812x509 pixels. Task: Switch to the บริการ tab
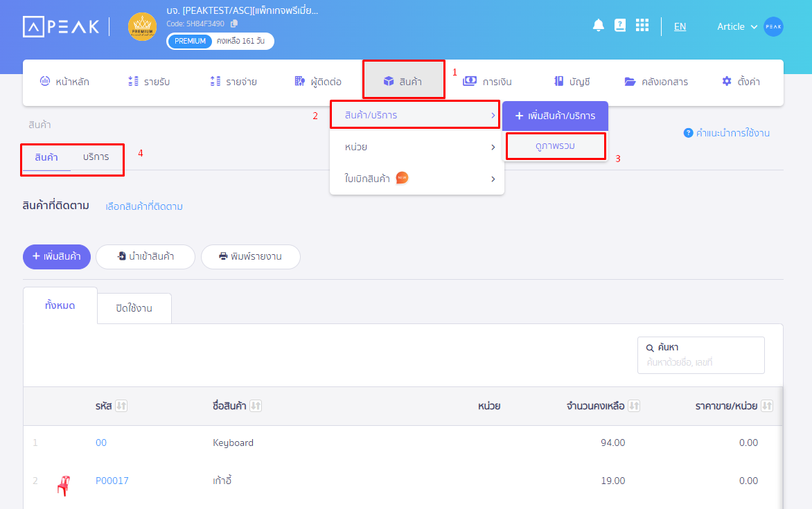pos(96,157)
